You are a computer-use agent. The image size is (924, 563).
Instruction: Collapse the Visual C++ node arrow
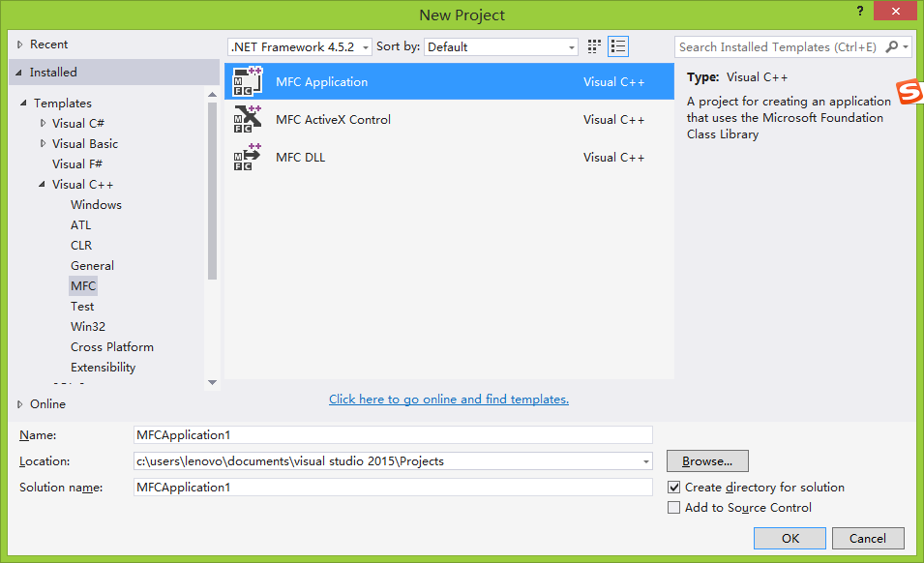(x=42, y=185)
